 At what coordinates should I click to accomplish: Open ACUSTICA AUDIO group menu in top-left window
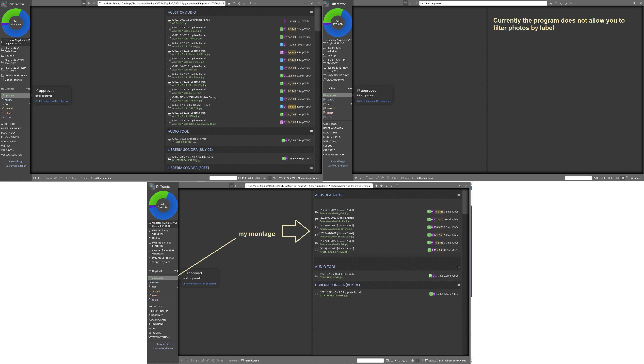pyautogui.click(x=311, y=12)
